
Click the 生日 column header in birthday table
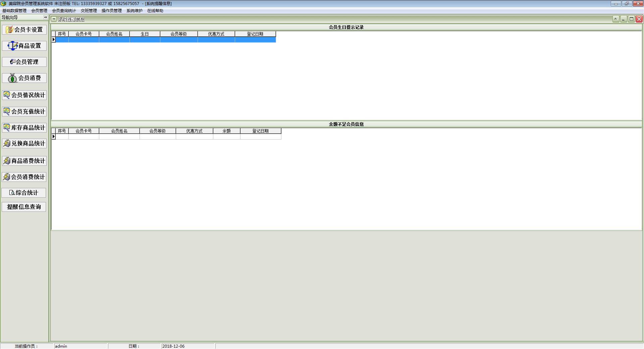click(x=145, y=34)
